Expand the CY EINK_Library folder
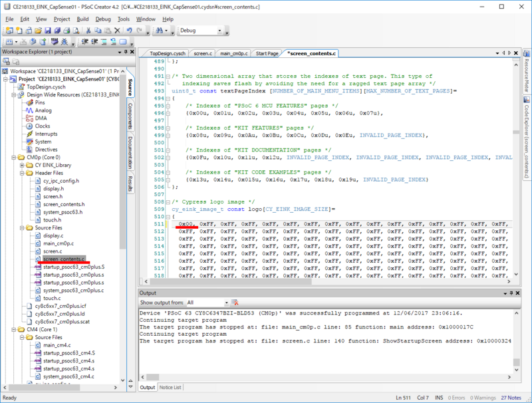Screen dimensions: 532x403 point(22,165)
